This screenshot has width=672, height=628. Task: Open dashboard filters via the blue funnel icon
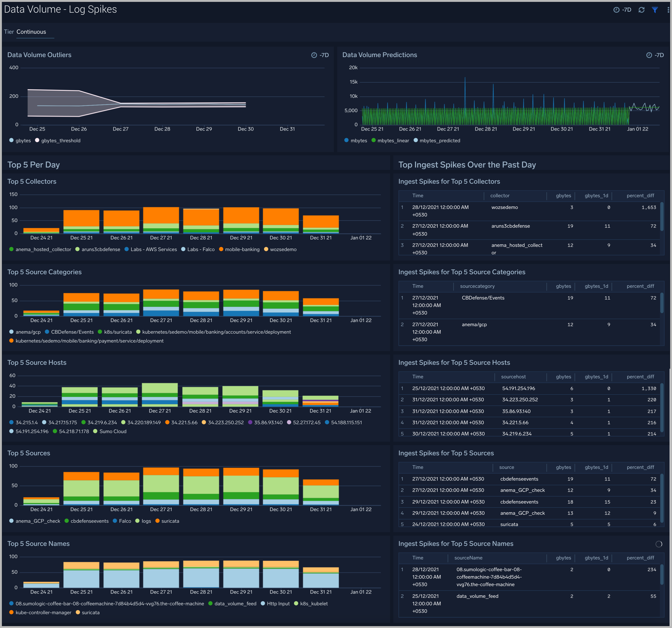[655, 9]
